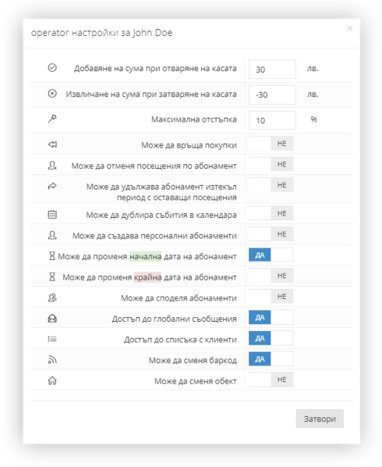Click the list icon for списъка с клиенти

(x=52, y=339)
